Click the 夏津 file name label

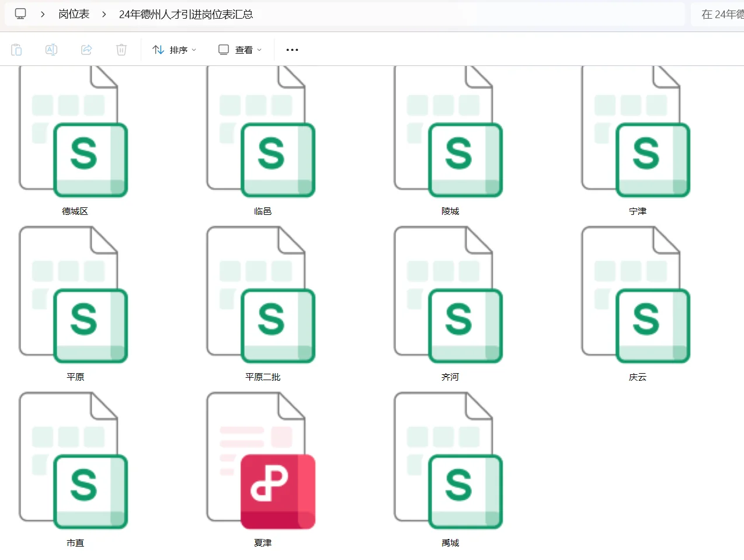point(263,542)
